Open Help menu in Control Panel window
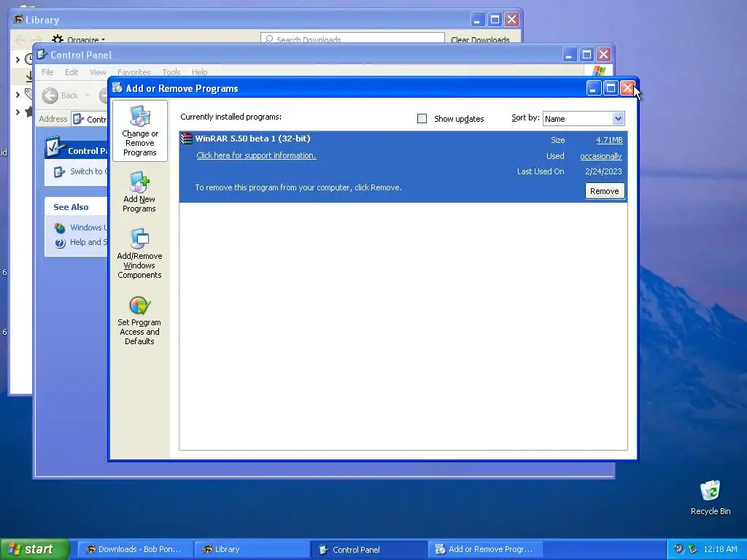Image resolution: width=747 pixels, height=560 pixels. (200, 72)
